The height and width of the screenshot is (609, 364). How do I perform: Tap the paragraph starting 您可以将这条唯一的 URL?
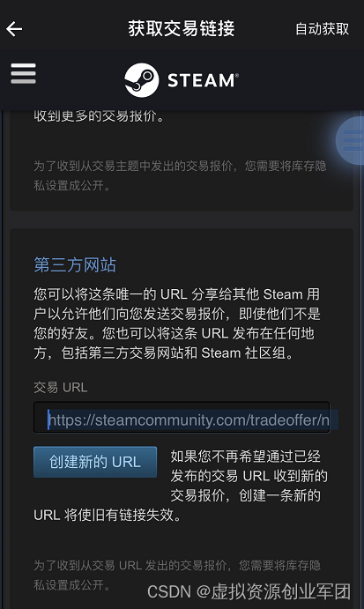(177, 323)
